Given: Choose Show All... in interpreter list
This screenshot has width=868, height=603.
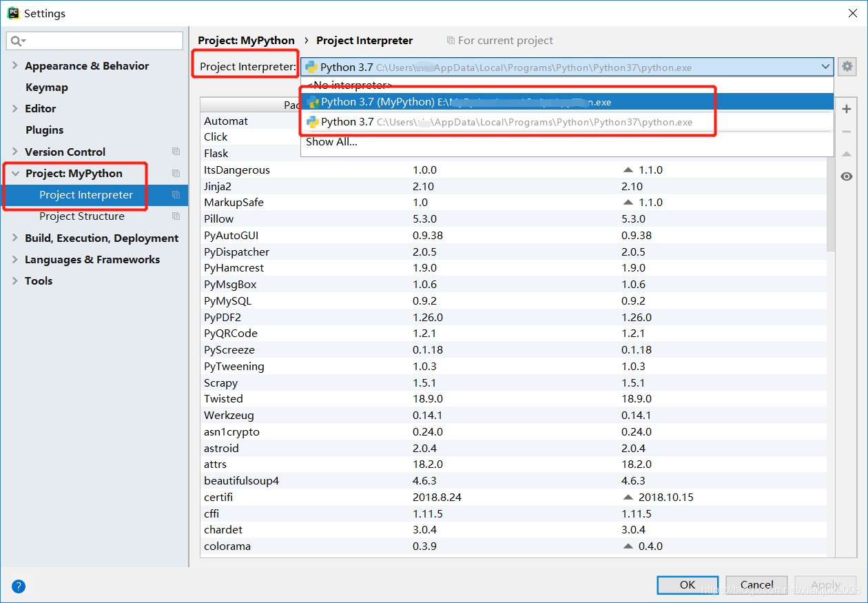Looking at the screenshot, I should coord(567,141).
